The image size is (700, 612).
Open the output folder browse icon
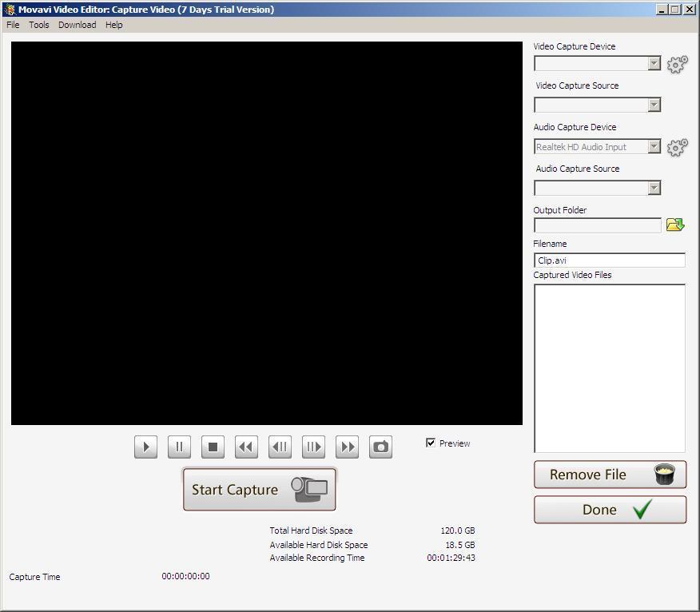pos(676,225)
